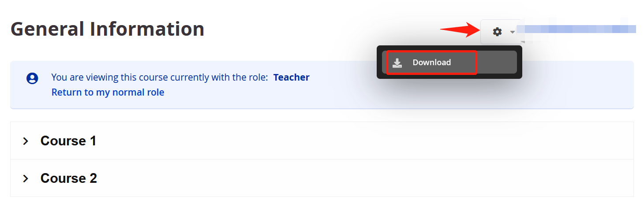Return to my normal role
This screenshot has height=222, width=644.
coord(108,92)
